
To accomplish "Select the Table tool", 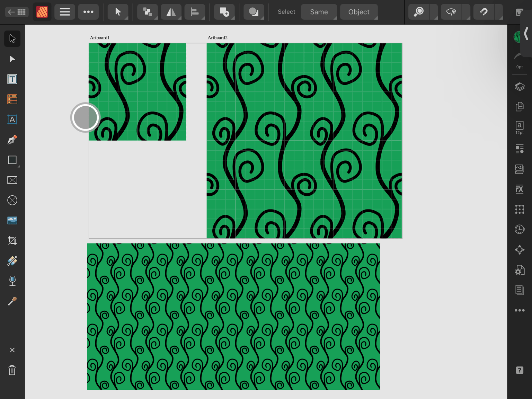I will point(12,99).
